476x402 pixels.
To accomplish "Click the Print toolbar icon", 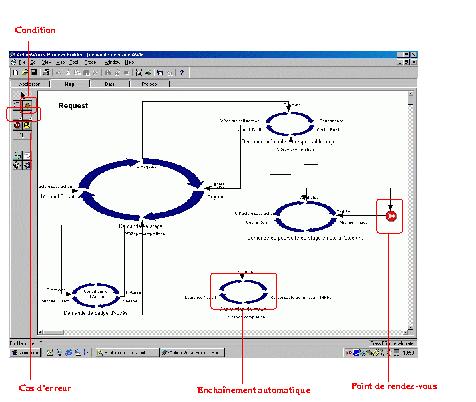I will tap(46, 72).
